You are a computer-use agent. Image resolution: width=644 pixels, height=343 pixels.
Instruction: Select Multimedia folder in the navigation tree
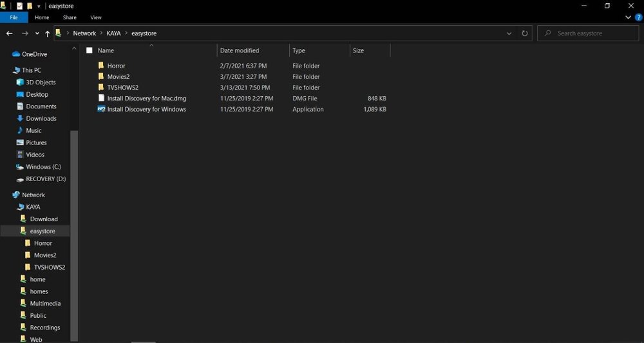pyautogui.click(x=45, y=304)
